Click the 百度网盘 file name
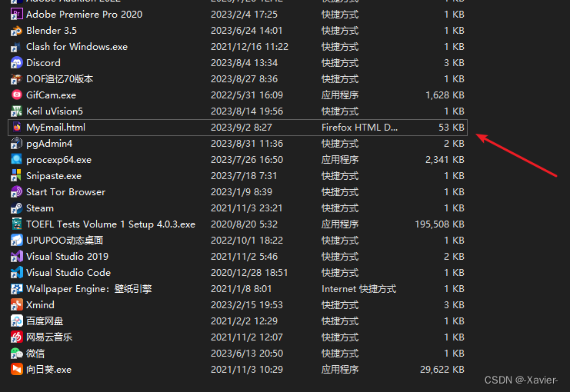 [45, 321]
